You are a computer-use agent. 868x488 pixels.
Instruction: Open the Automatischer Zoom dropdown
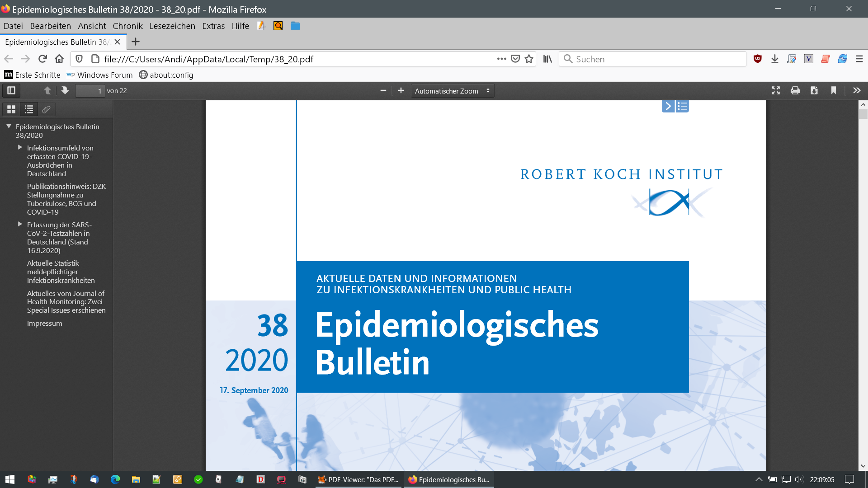click(452, 91)
